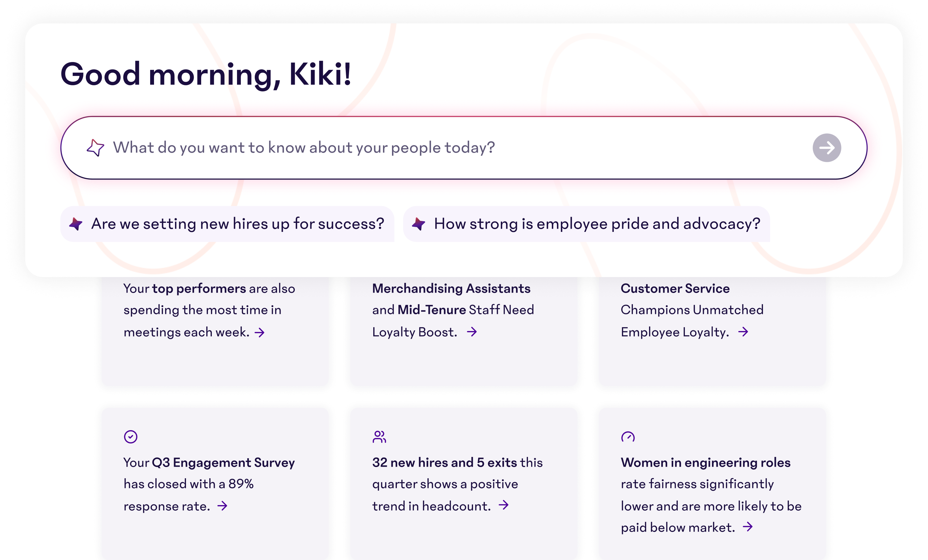Click the arrow after 'paid below market.'

click(x=748, y=527)
